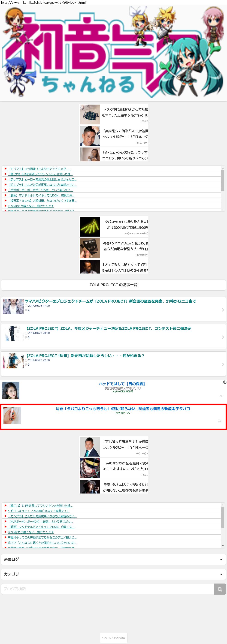Image resolution: width=227 pixels, height=644 pixels.
Task: Expand the カテゴリ dropdown
Action: (x=221, y=574)
